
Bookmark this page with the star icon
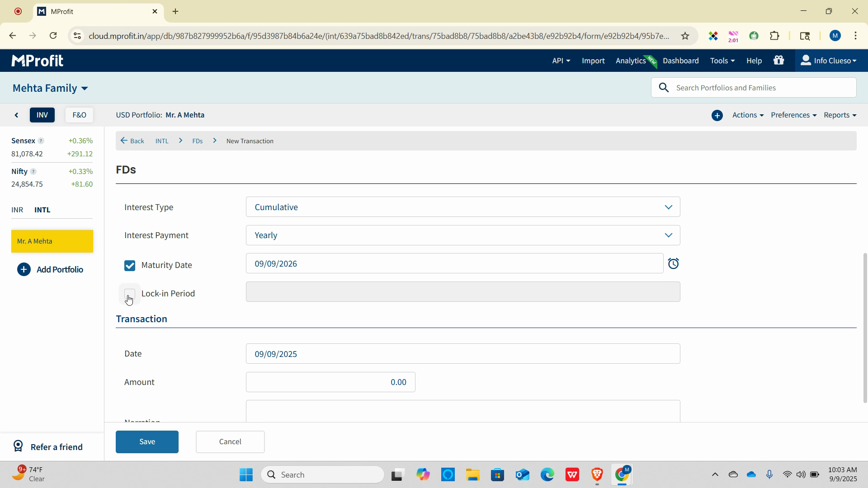(x=685, y=36)
